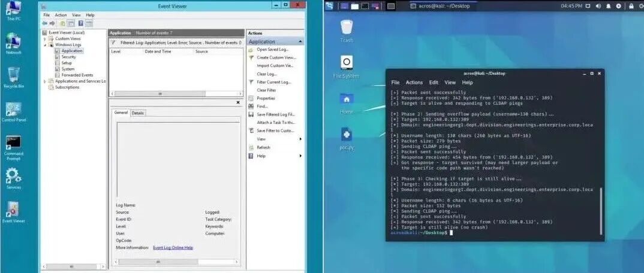
Task: Open Event Viewer Help menu
Action: (90, 15)
